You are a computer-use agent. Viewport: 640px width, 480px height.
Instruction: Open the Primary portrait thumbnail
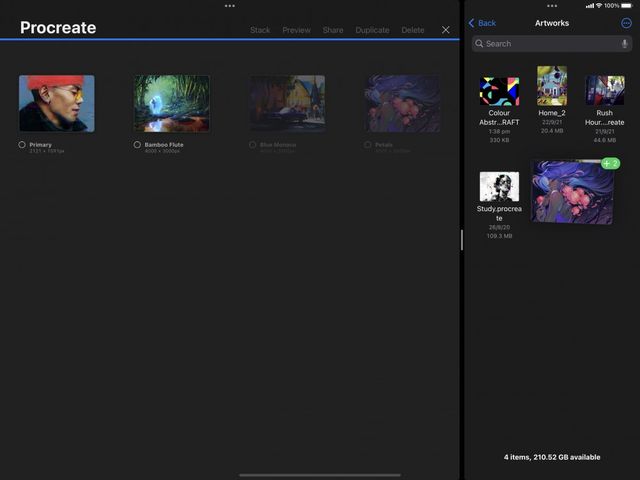click(57, 103)
